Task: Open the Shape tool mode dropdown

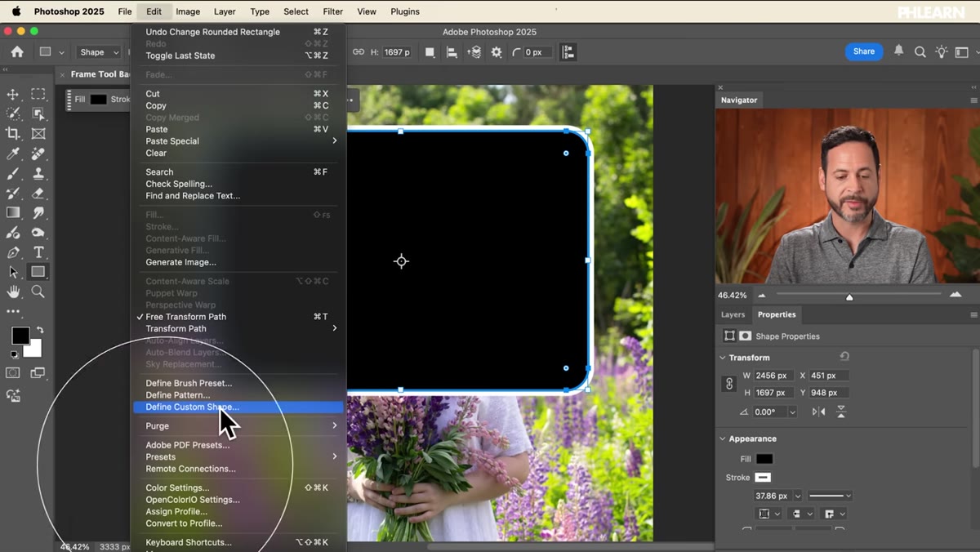Action: point(98,52)
